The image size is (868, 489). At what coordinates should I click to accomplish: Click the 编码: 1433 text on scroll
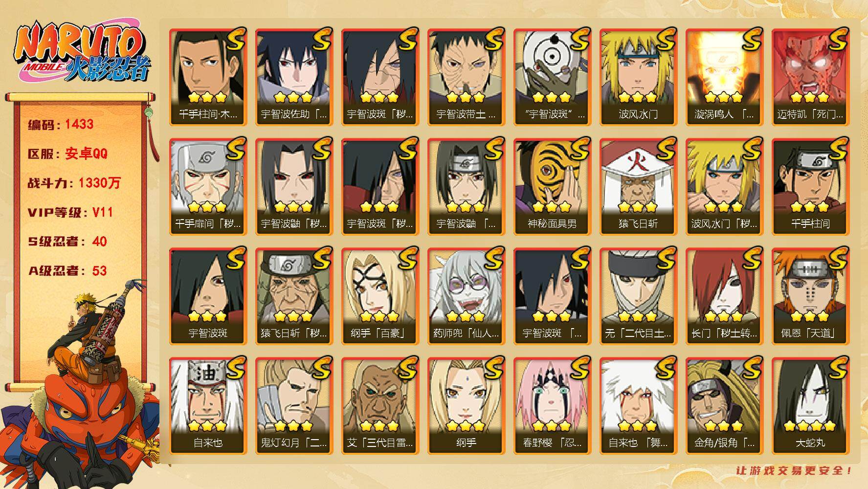[61, 124]
